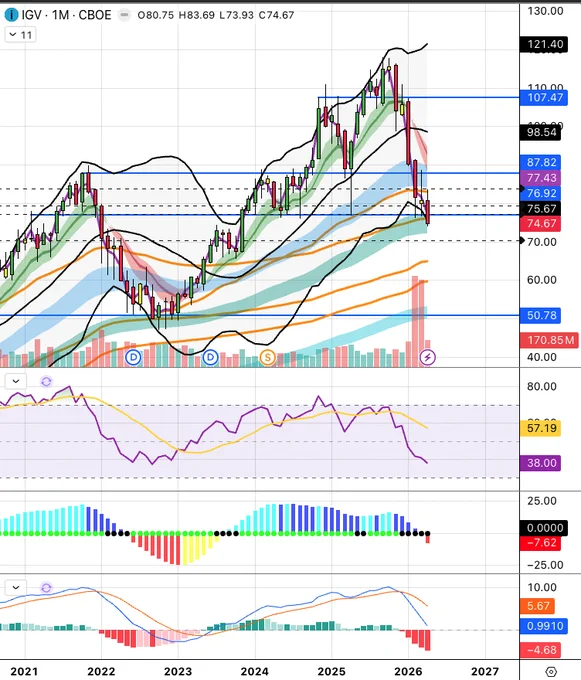
Task: Click the 75.67 black price label
Action: (541, 209)
